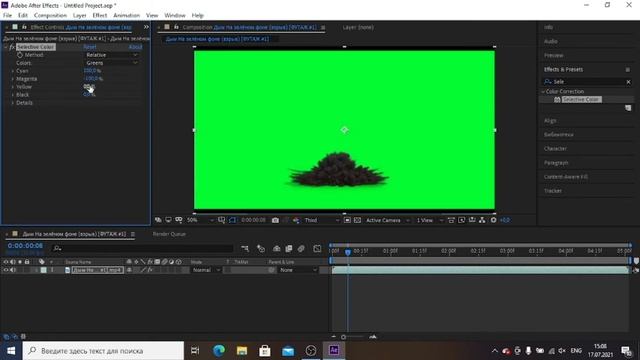Click About for Selective Color
Screen dimensions: 640x360
coord(136,47)
